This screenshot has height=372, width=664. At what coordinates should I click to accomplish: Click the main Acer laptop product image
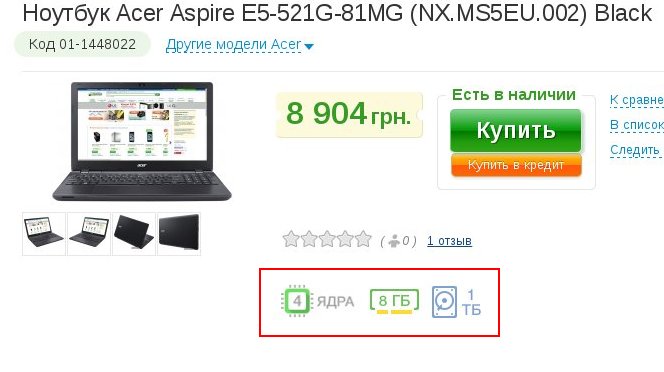coord(142,142)
